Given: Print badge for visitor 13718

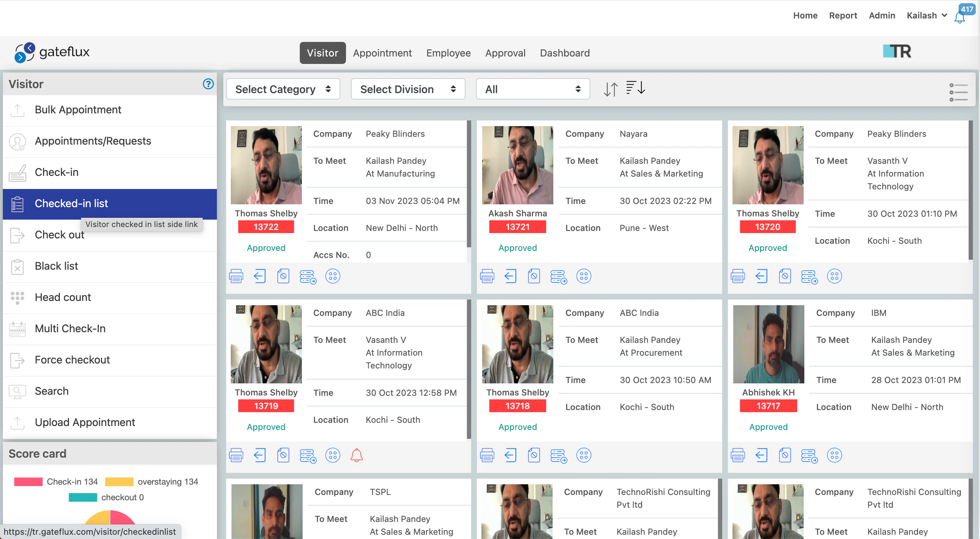Looking at the screenshot, I should [x=487, y=455].
